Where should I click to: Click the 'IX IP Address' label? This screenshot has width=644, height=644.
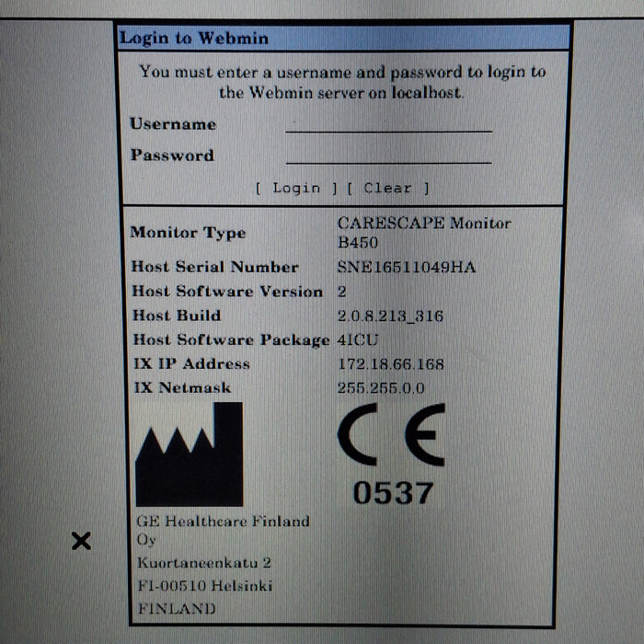point(191,363)
